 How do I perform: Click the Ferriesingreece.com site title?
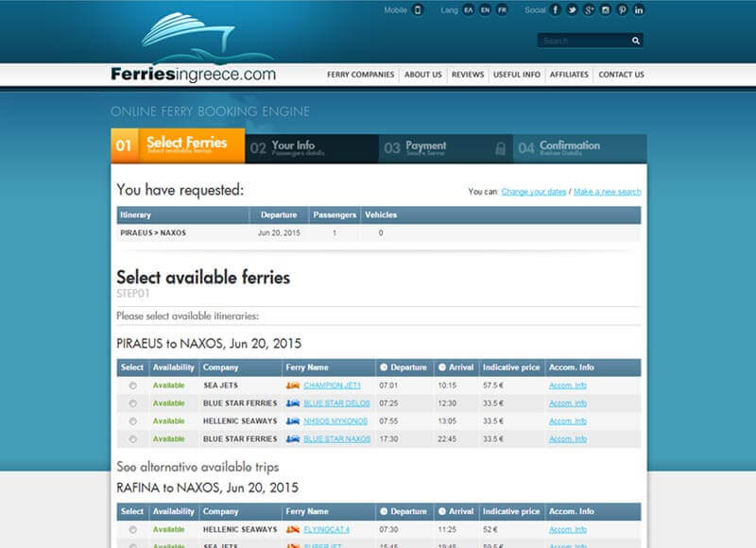click(194, 75)
